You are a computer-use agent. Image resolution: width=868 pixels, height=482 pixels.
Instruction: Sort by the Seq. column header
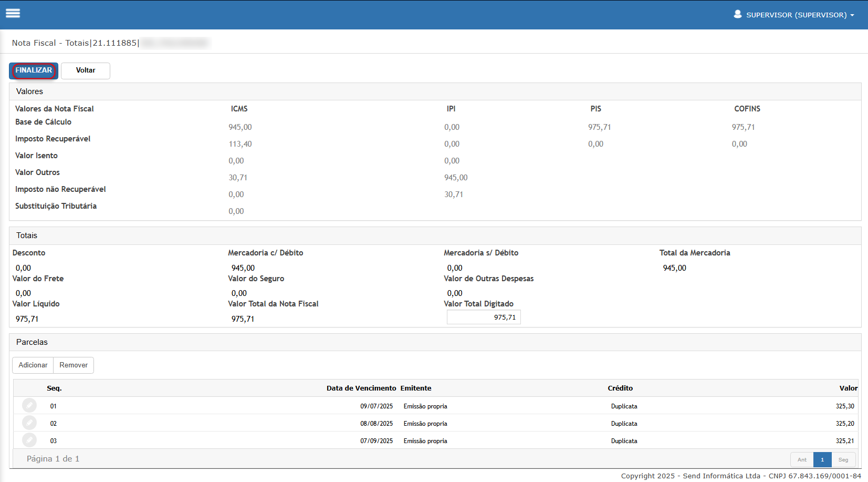(x=54, y=388)
